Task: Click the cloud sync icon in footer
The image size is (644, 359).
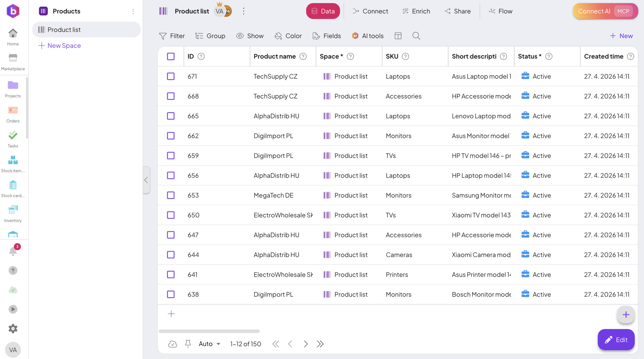Action: point(173,344)
